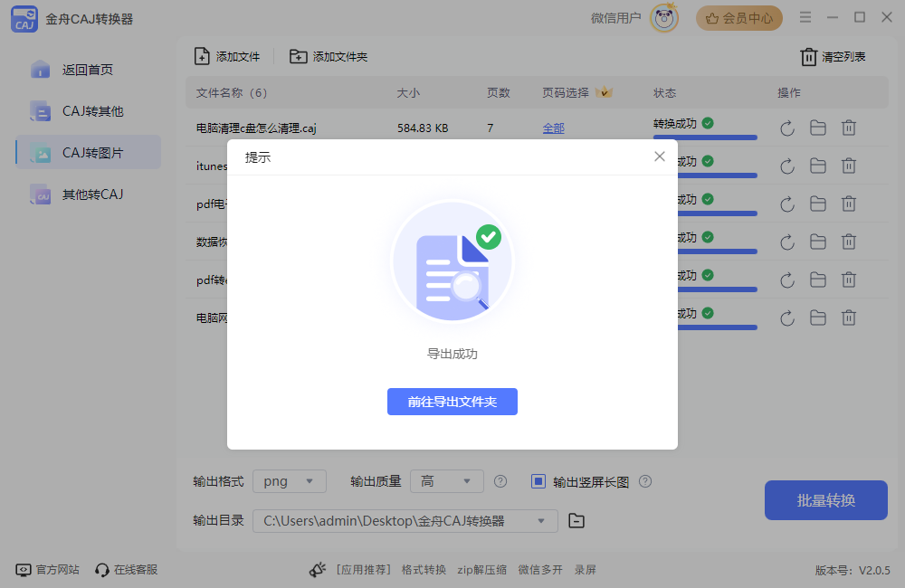Screen dimensions: 905x588
Task: Click progress bar of 电脑清理c盘怎么清理.caj row
Action: coord(705,138)
